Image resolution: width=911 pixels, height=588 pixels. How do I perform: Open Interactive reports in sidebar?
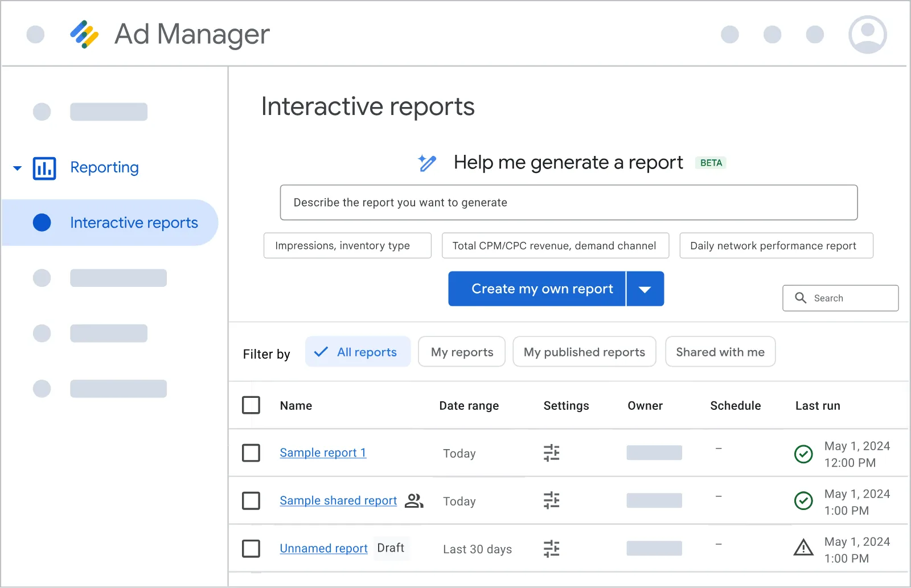tap(110, 223)
